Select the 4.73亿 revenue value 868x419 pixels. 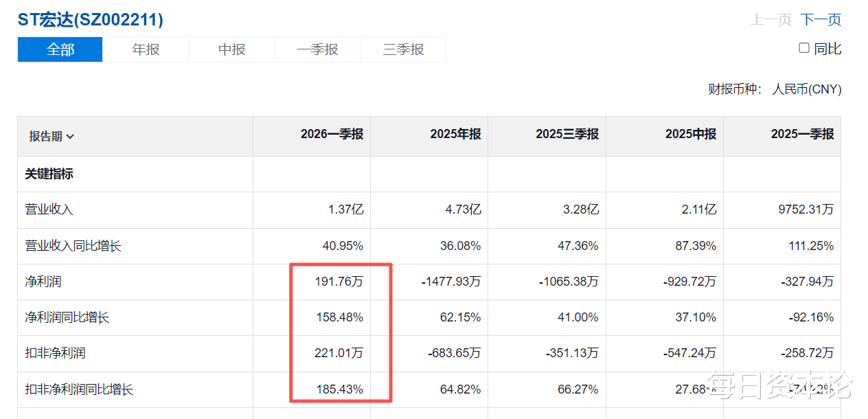[464, 209]
